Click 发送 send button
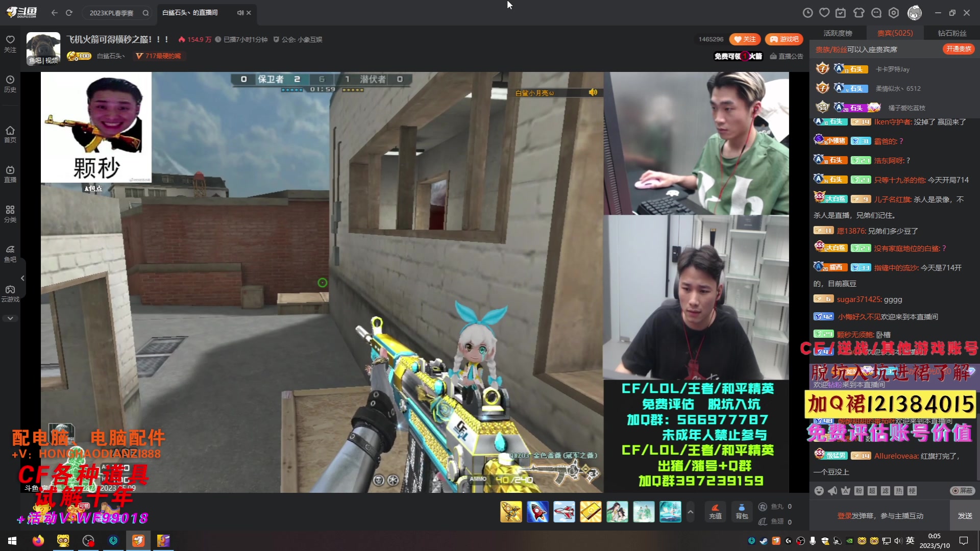Viewport: 980px width, 551px height. click(965, 516)
